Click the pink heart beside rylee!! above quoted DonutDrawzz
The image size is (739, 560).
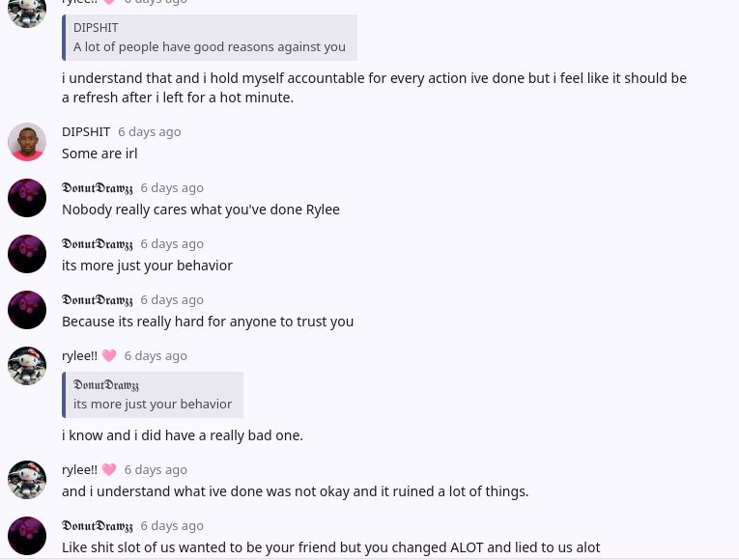(x=109, y=356)
